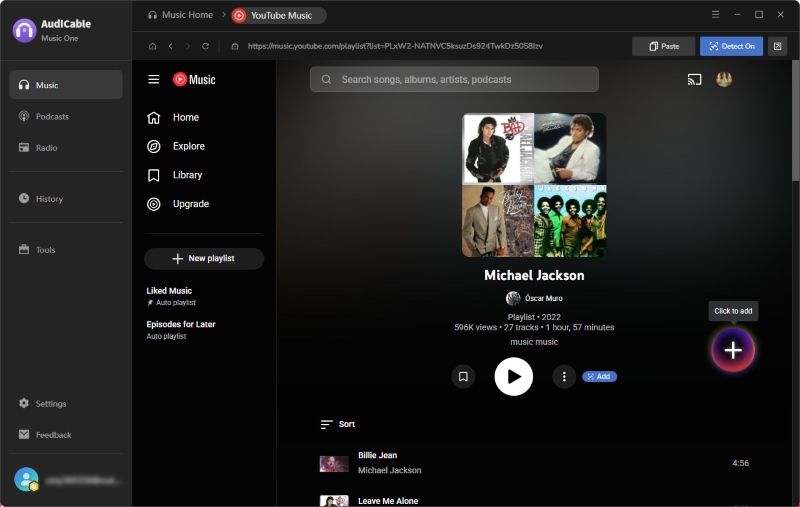Click the Cast to device icon
The width and height of the screenshot is (800, 507).
click(694, 80)
